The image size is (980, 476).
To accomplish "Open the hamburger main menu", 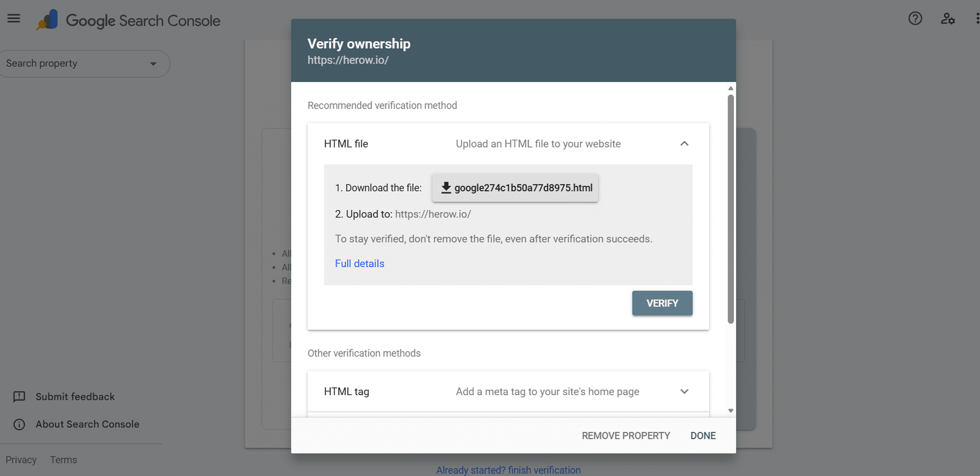I will [13, 18].
